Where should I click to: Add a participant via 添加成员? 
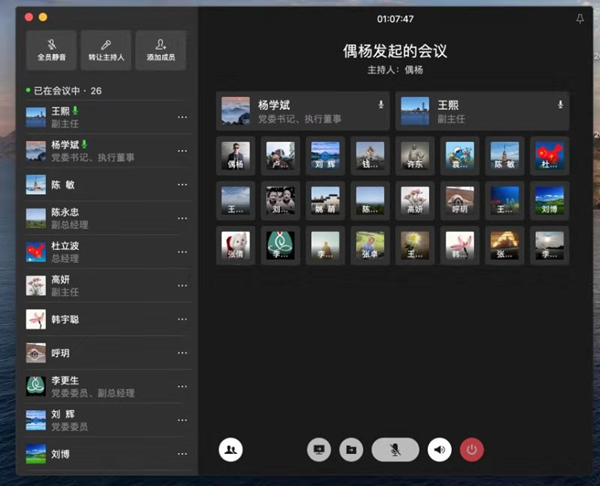pyautogui.click(x=161, y=50)
